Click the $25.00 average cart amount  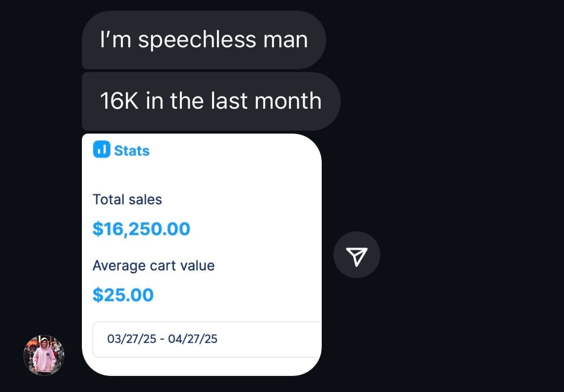click(123, 295)
